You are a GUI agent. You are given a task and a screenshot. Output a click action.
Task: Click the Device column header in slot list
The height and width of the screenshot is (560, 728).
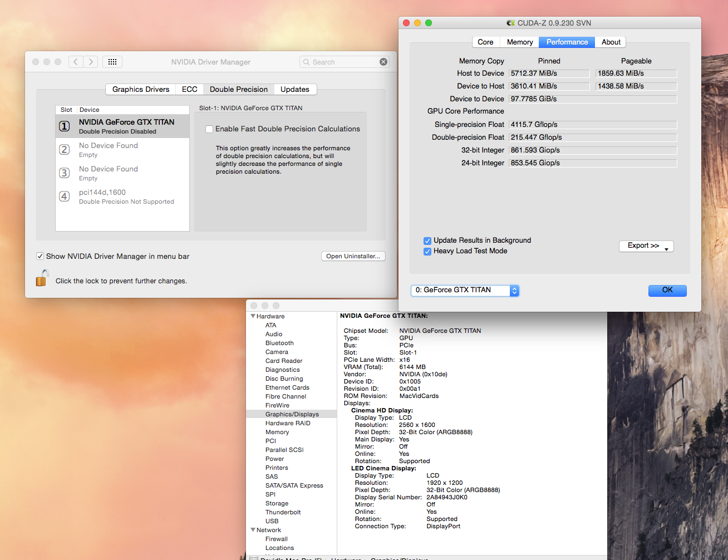click(x=89, y=110)
